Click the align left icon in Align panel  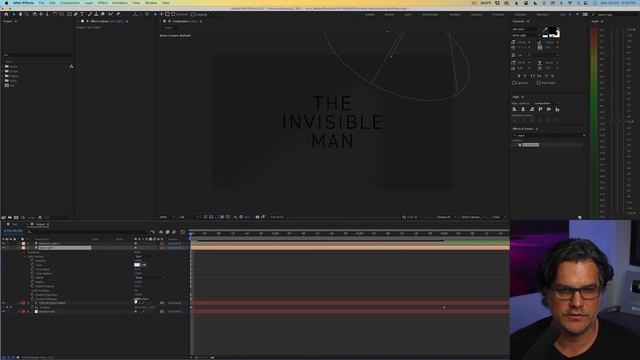[514, 109]
